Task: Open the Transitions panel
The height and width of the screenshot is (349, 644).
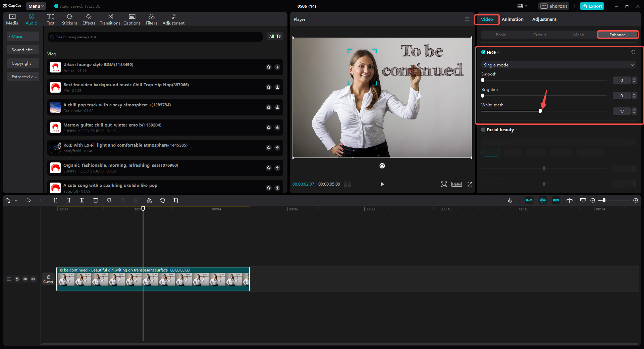Action: (110, 19)
